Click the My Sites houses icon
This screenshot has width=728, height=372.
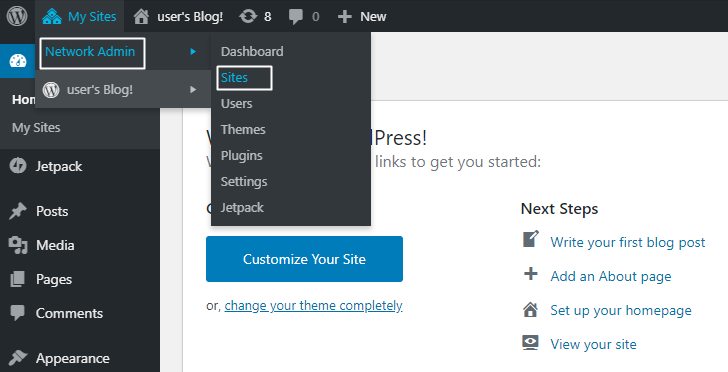click(x=52, y=17)
